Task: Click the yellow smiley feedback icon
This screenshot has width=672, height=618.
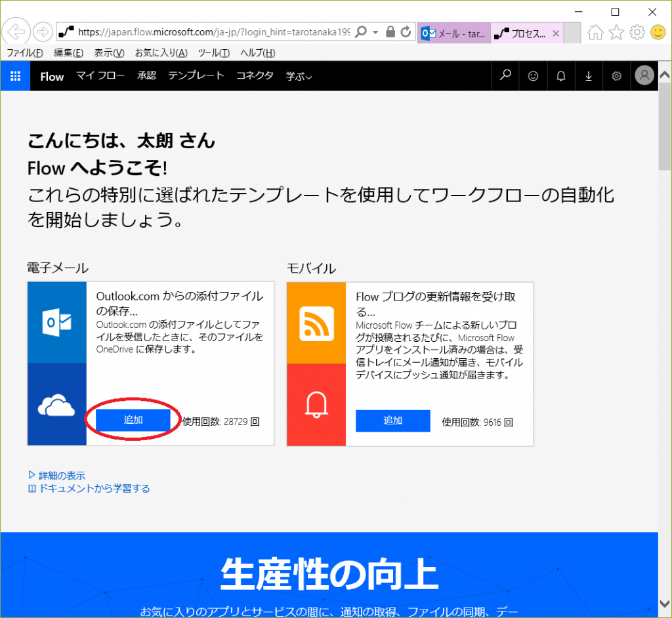Action: click(658, 32)
